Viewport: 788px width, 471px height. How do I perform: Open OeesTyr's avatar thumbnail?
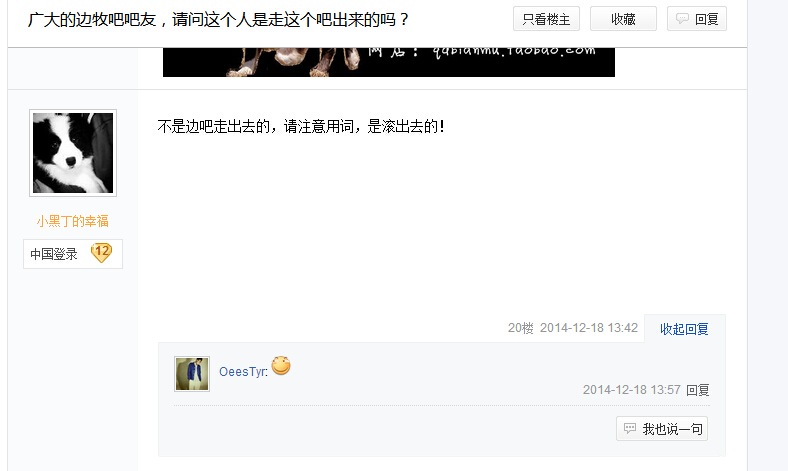coord(192,374)
